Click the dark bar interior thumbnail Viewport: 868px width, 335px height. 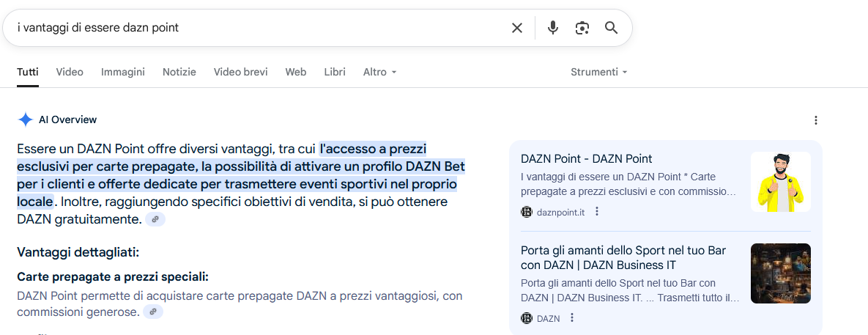(x=781, y=273)
